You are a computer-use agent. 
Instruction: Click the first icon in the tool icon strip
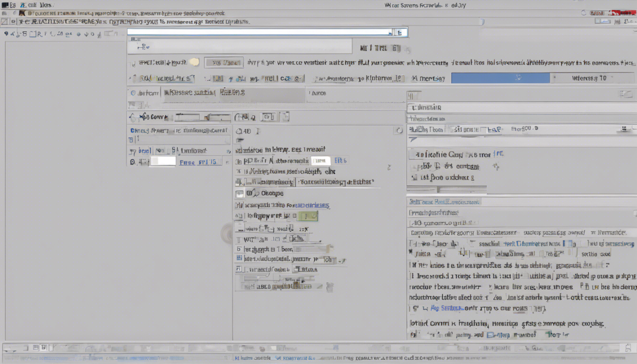[x=6, y=34]
